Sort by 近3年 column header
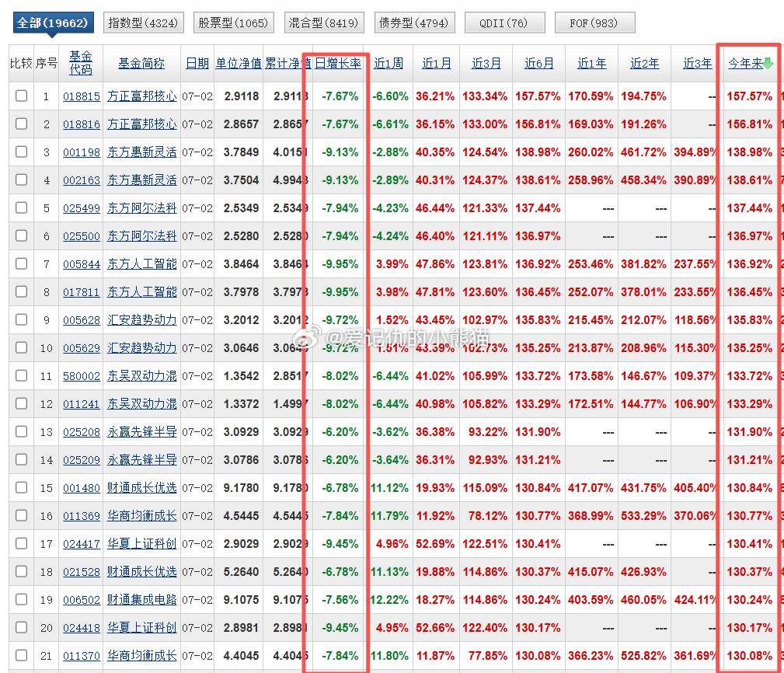Image resolution: width=784 pixels, height=673 pixels. (x=698, y=64)
